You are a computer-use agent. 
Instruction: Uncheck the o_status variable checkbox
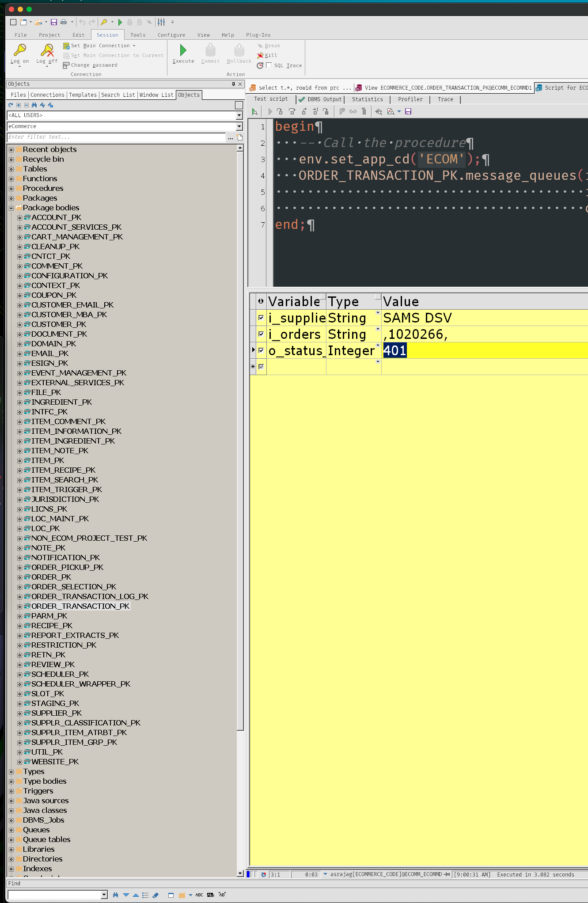pyautogui.click(x=261, y=350)
